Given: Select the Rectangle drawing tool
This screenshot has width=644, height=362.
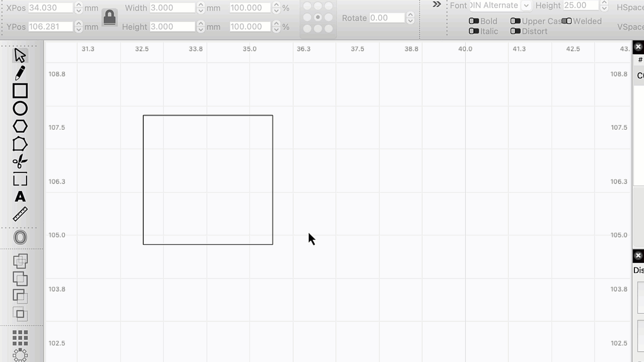Looking at the screenshot, I should [20, 90].
